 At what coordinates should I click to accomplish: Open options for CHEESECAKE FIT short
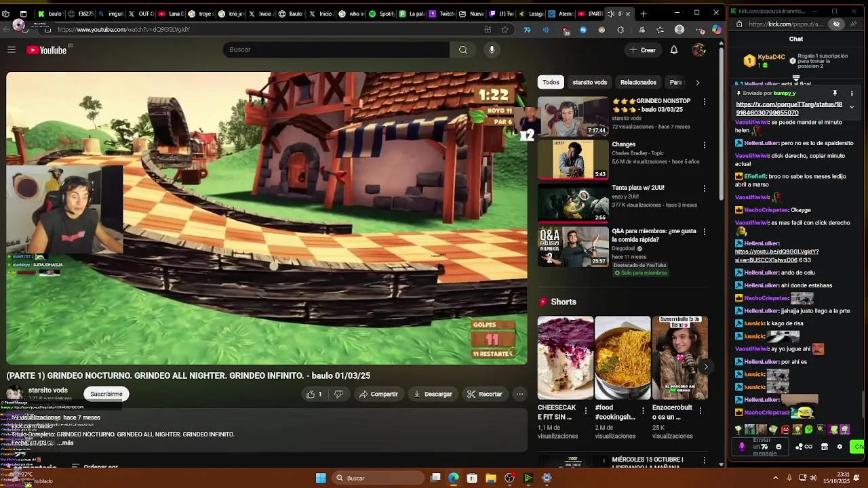pyautogui.click(x=587, y=411)
